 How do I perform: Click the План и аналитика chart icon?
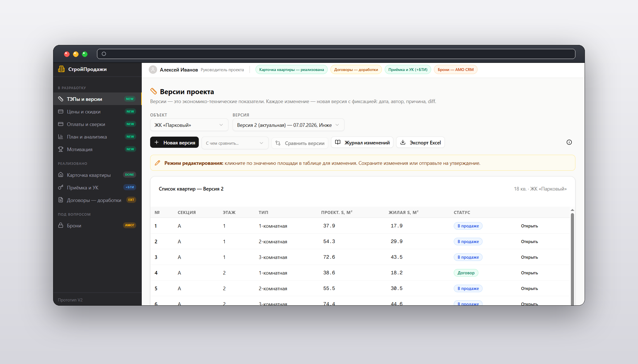61,137
